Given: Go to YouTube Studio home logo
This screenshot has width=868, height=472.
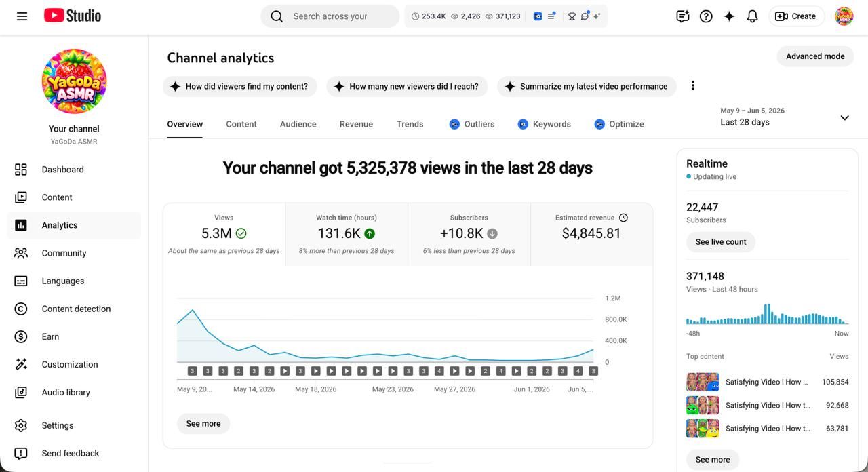Looking at the screenshot, I should coord(73,16).
